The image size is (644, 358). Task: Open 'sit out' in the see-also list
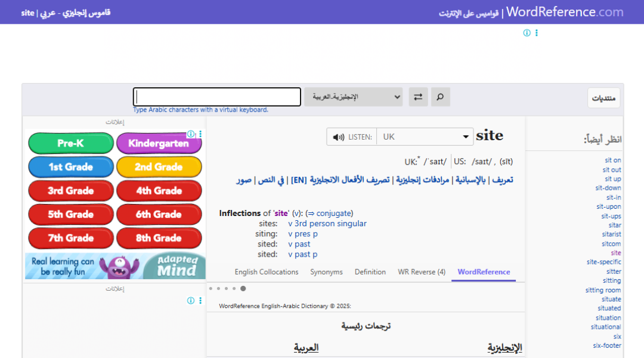[x=612, y=170]
